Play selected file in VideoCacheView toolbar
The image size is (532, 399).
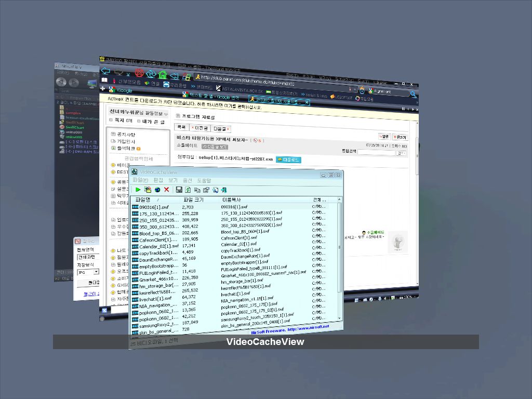[138, 189]
